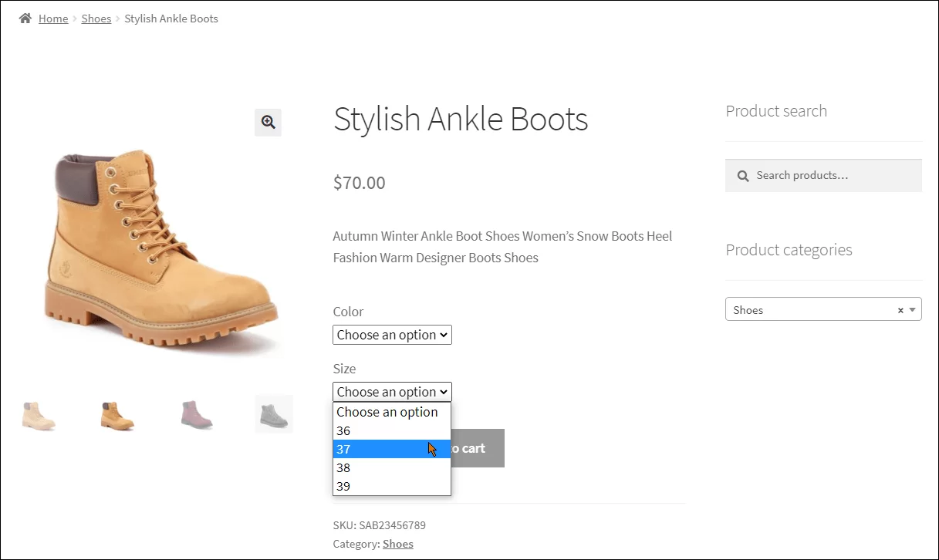Screen dimensions: 939x560
Task: Click the Shoes breadcrumb link
Action: pos(96,18)
